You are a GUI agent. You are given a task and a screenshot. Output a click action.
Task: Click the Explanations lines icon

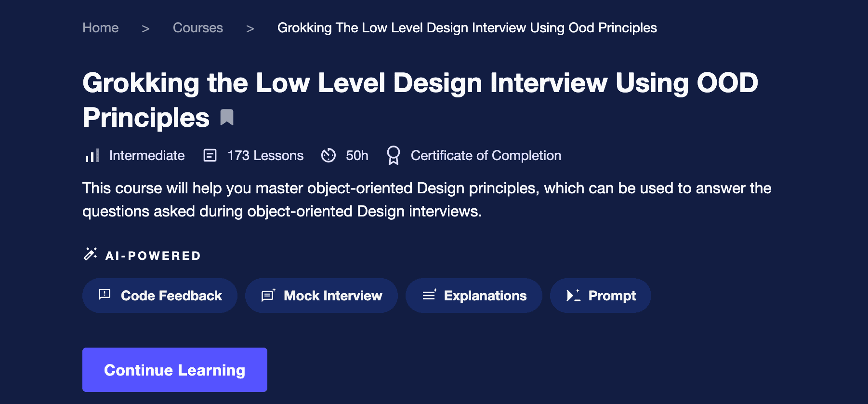click(x=429, y=295)
